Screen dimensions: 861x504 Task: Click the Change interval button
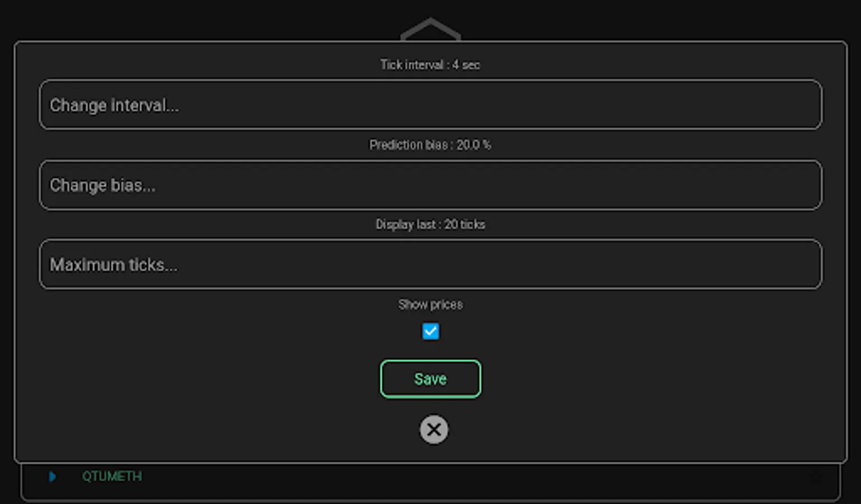[x=430, y=105]
